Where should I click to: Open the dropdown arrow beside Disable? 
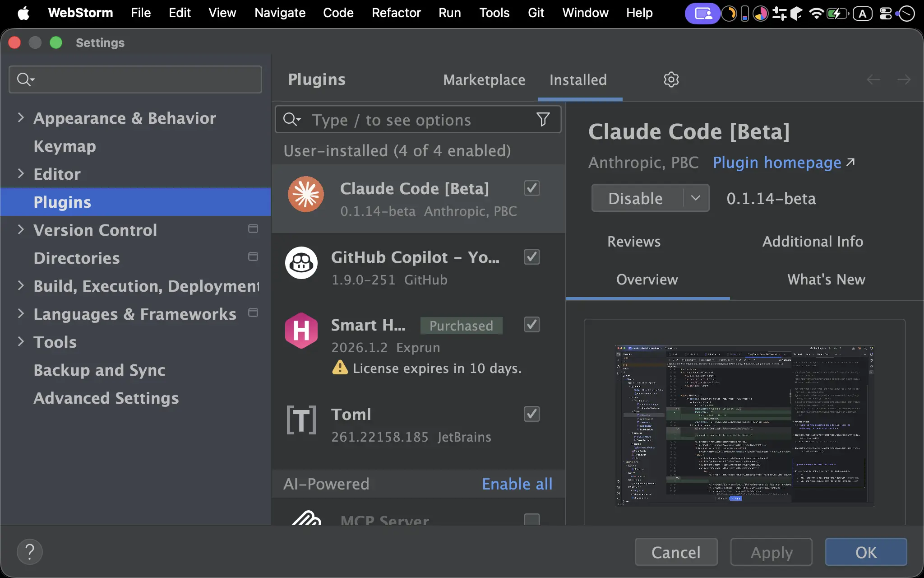coord(696,198)
